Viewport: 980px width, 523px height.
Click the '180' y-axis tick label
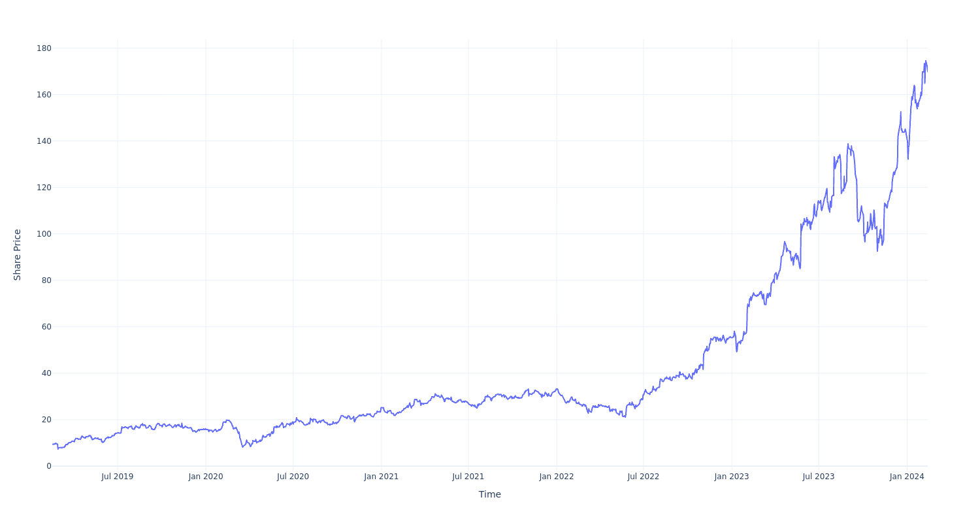coord(44,48)
